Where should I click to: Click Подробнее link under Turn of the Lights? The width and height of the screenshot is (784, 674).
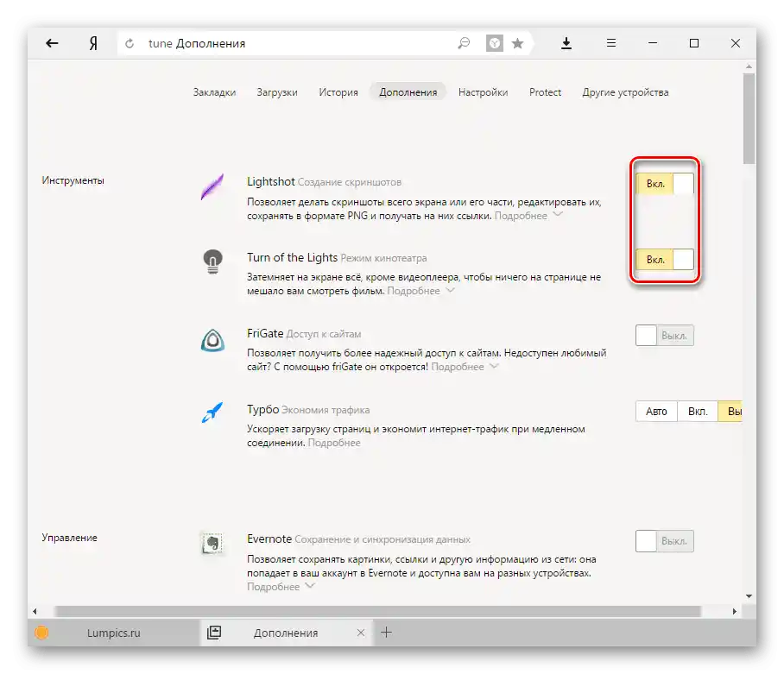[414, 291]
